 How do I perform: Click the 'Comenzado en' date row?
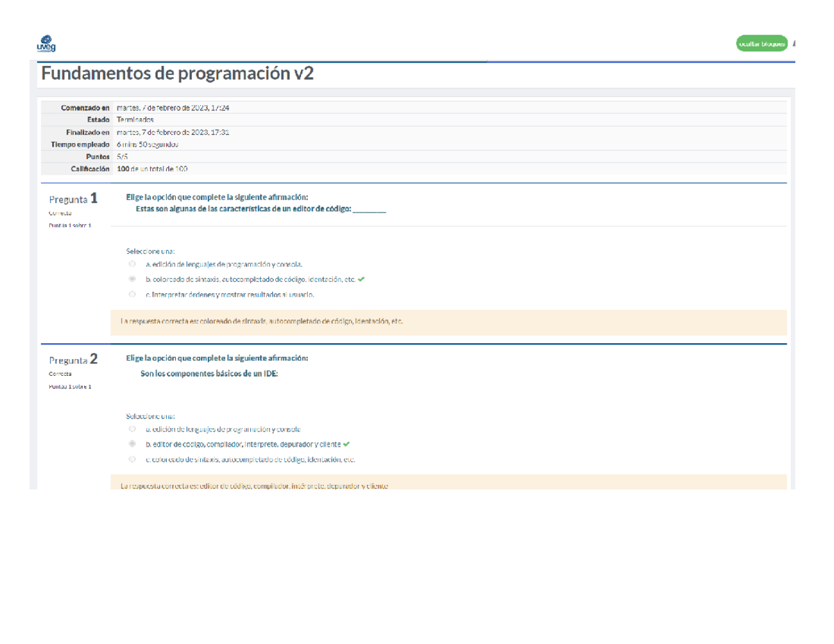[x=414, y=108]
